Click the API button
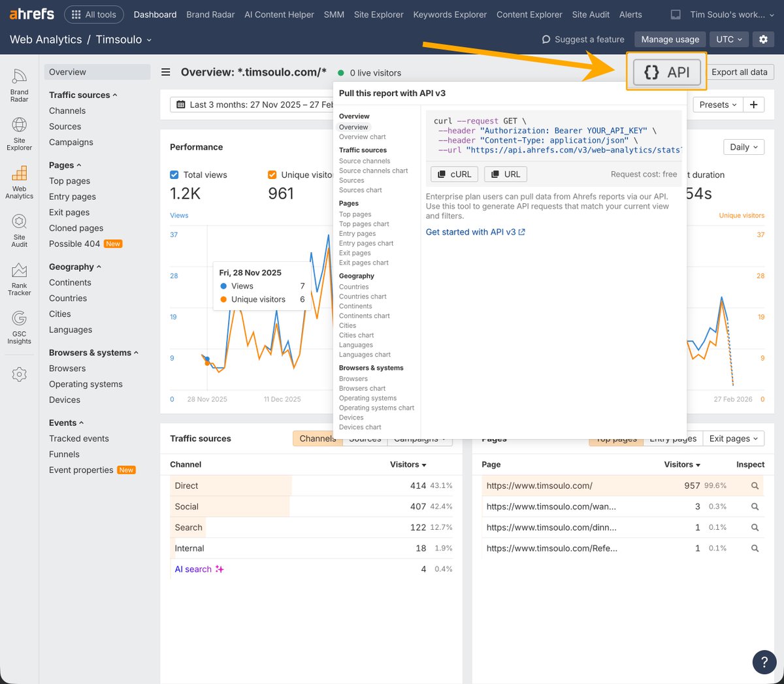Image resolution: width=784 pixels, height=684 pixels. coord(667,72)
